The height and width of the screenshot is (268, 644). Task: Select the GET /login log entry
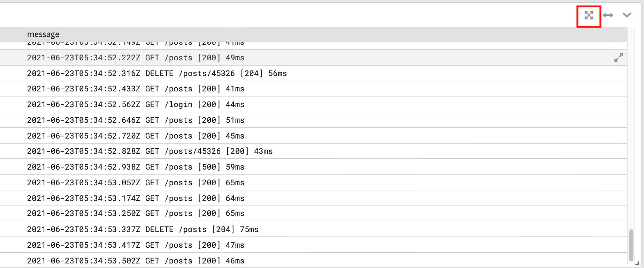point(136,104)
